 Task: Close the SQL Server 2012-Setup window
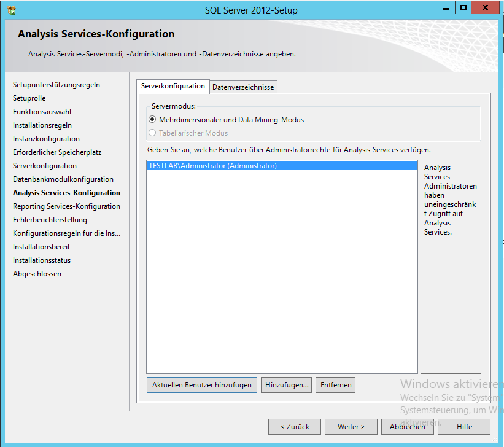coord(486,8)
